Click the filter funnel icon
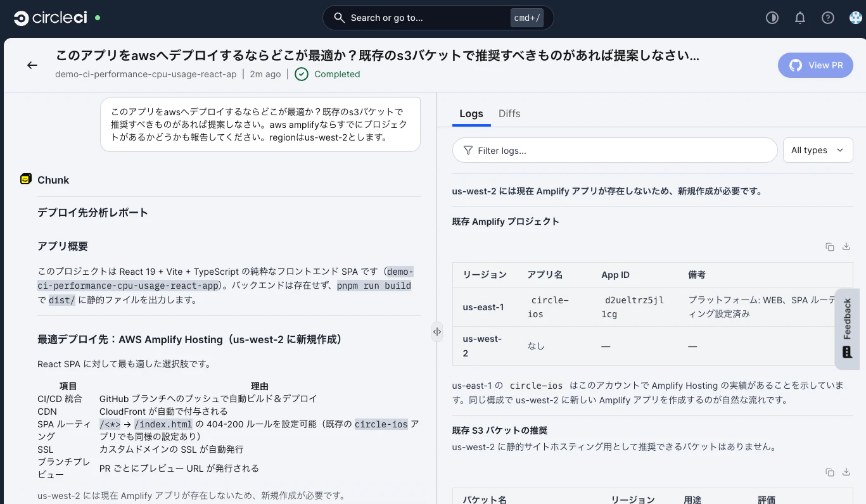Viewport: 866px width, 504px height. [x=468, y=151]
